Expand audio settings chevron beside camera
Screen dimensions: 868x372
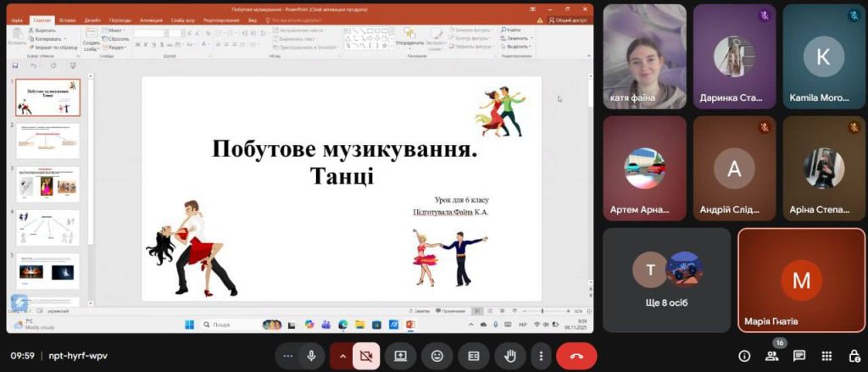coord(342,356)
